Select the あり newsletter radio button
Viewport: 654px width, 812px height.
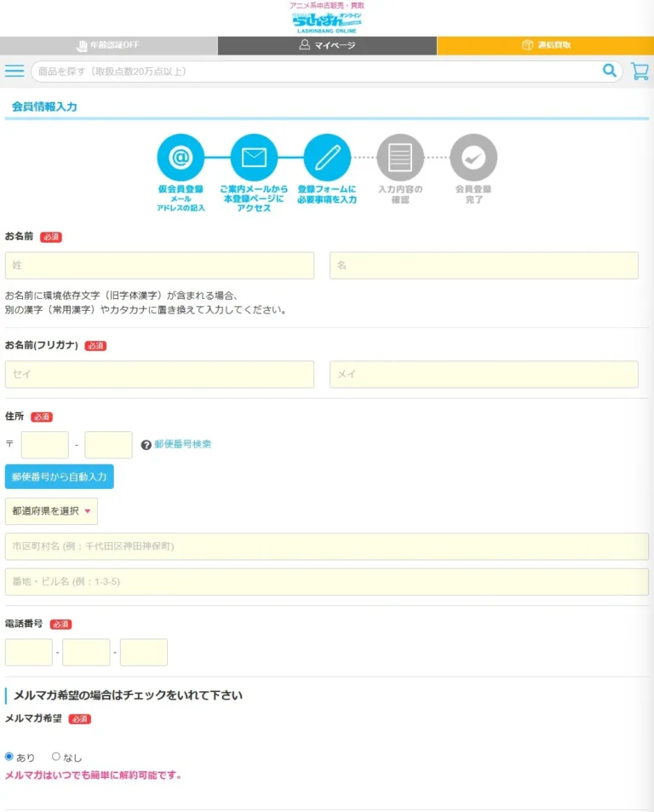pyautogui.click(x=9, y=757)
